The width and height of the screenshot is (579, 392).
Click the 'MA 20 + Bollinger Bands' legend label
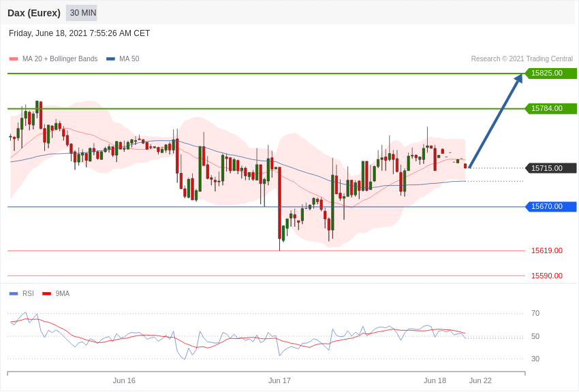(x=60, y=59)
